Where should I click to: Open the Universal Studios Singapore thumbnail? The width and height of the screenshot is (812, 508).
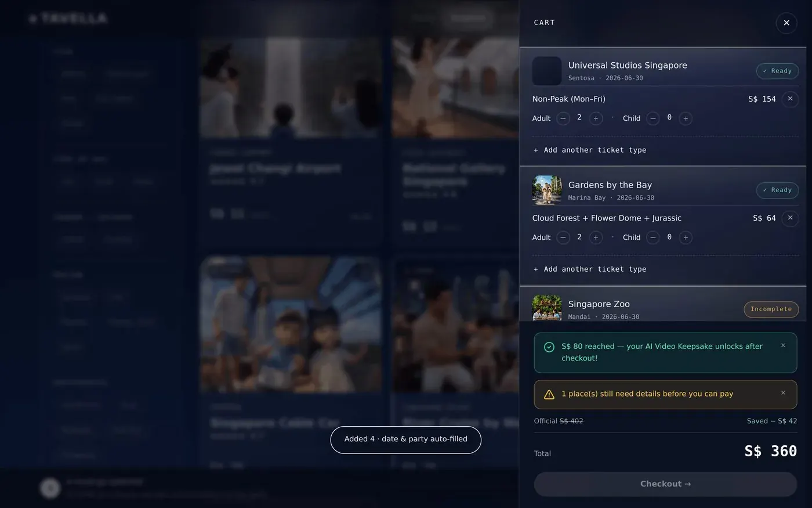(547, 71)
